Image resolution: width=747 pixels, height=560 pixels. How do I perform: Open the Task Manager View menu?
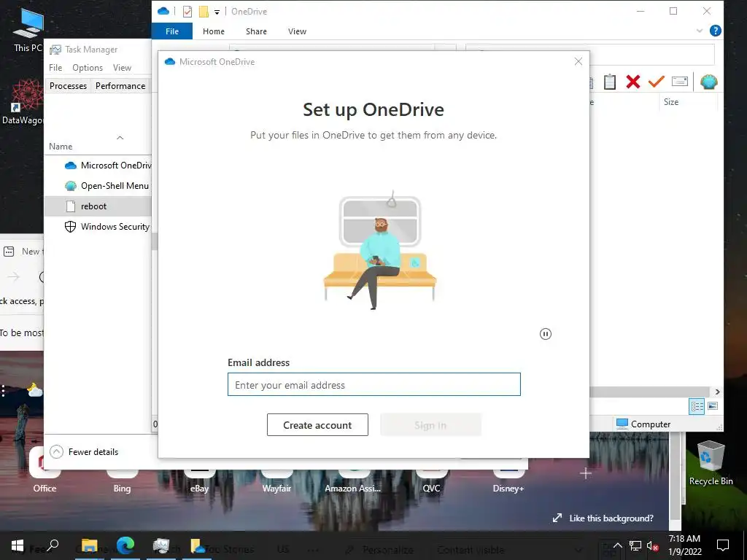pyautogui.click(x=122, y=68)
